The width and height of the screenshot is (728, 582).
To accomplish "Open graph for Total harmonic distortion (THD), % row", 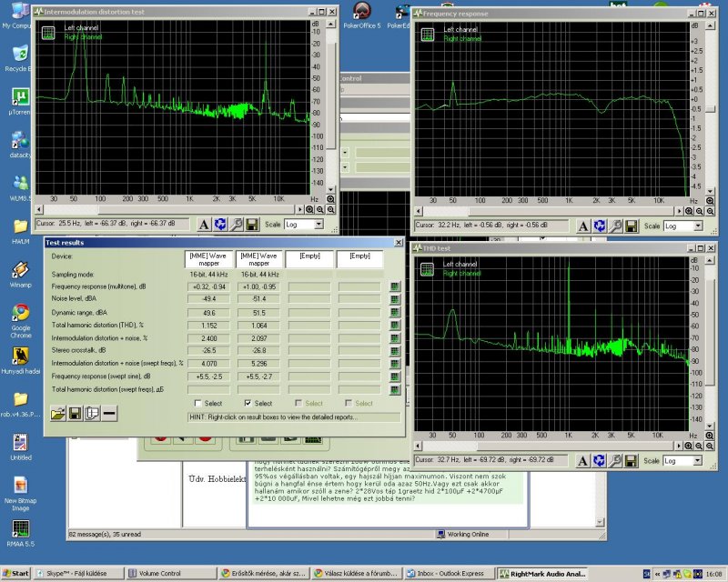I will coord(395,326).
